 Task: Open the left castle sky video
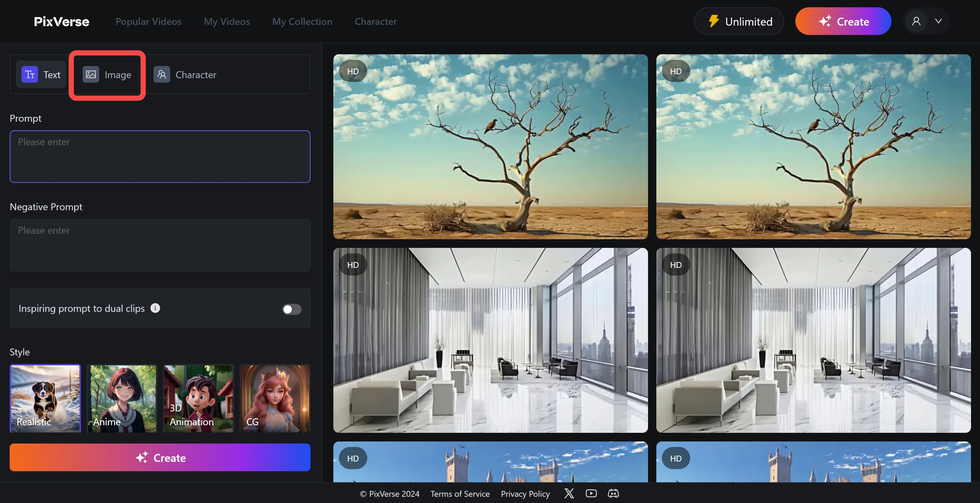[x=490, y=462]
